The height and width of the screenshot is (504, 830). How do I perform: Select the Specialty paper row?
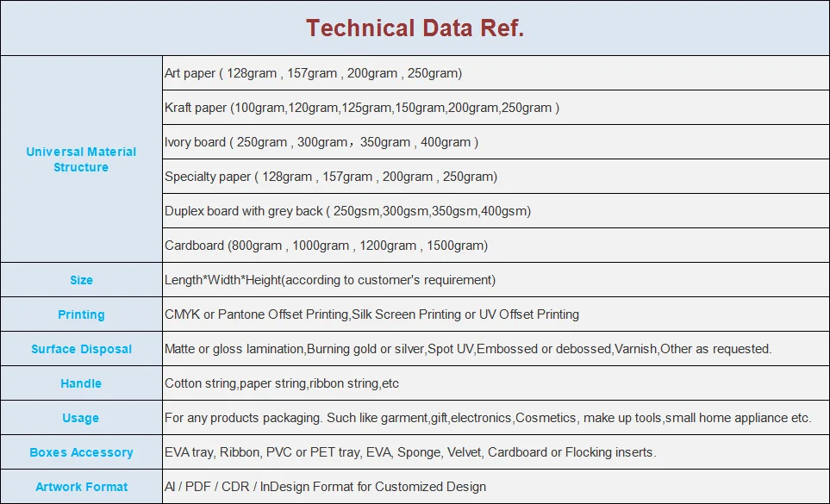496,176
